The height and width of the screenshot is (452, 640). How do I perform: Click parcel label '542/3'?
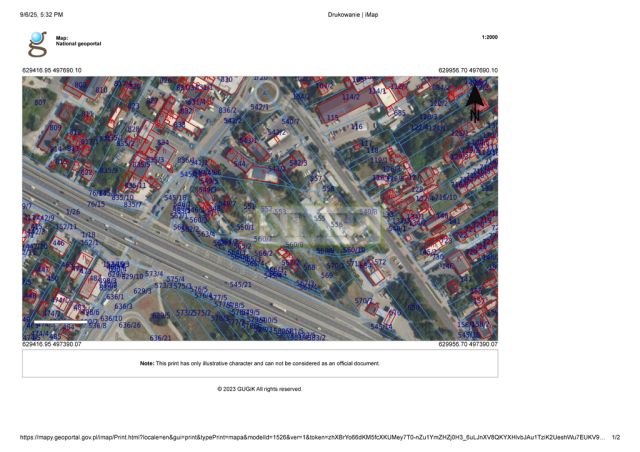tap(298, 163)
